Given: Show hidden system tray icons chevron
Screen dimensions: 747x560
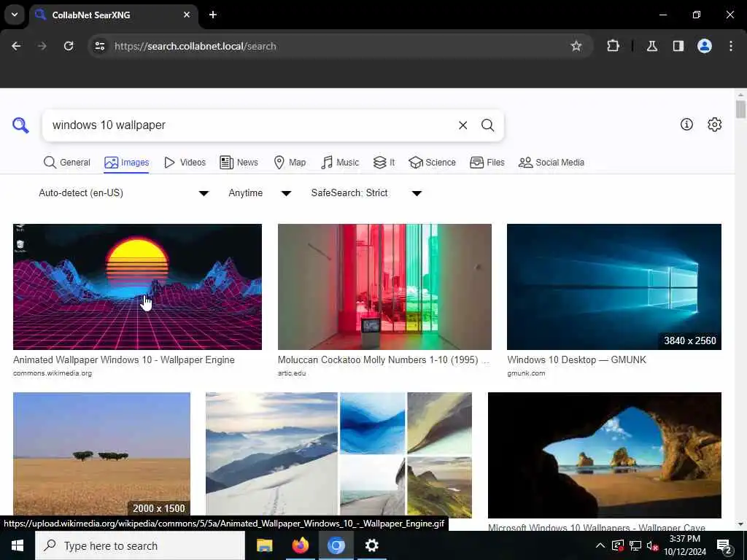Looking at the screenshot, I should coord(600,545).
